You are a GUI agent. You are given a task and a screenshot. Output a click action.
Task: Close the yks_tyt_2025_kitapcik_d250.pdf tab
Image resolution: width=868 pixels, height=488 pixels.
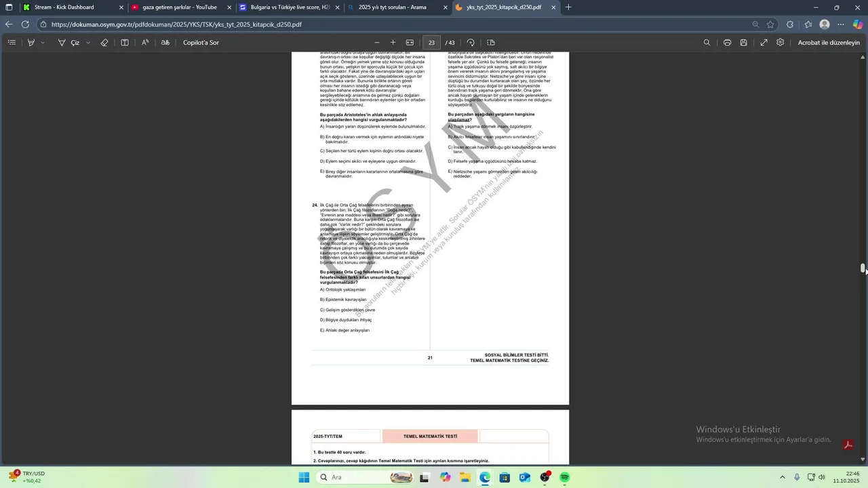(553, 7)
